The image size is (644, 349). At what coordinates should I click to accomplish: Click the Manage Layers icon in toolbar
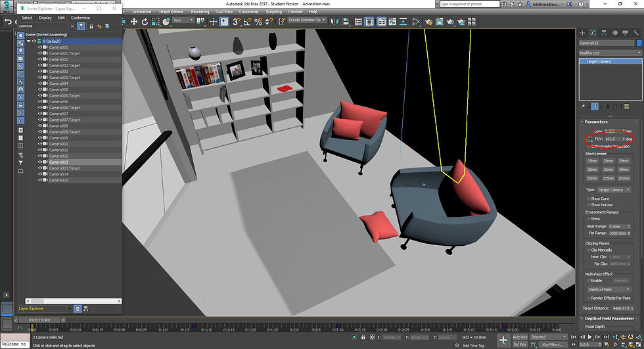click(369, 22)
